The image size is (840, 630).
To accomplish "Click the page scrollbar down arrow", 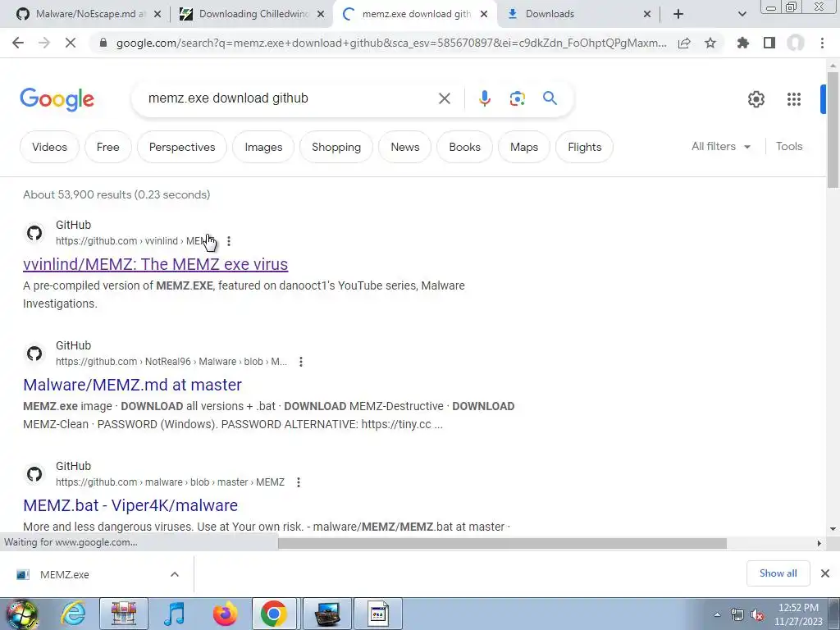I will pyautogui.click(x=833, y=529).
